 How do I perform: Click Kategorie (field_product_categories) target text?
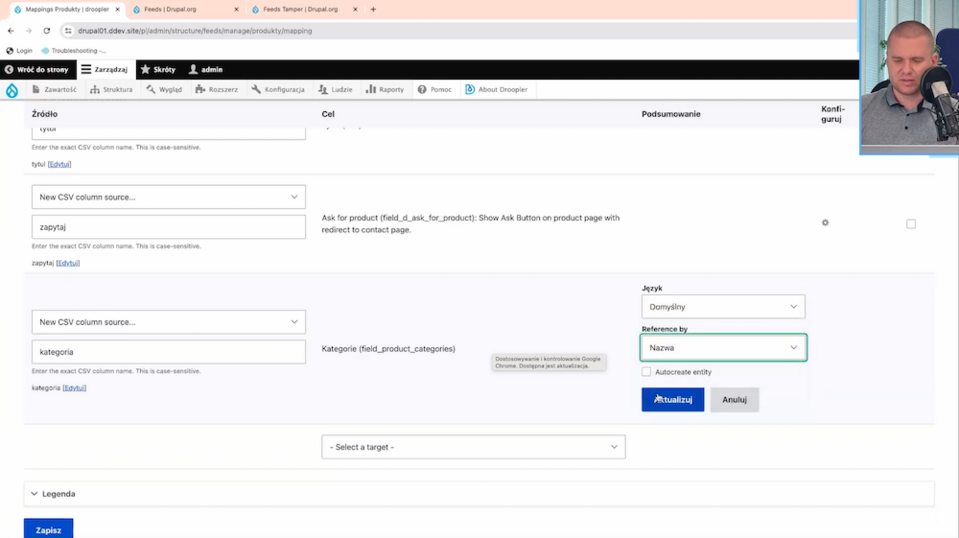point(388,349)
